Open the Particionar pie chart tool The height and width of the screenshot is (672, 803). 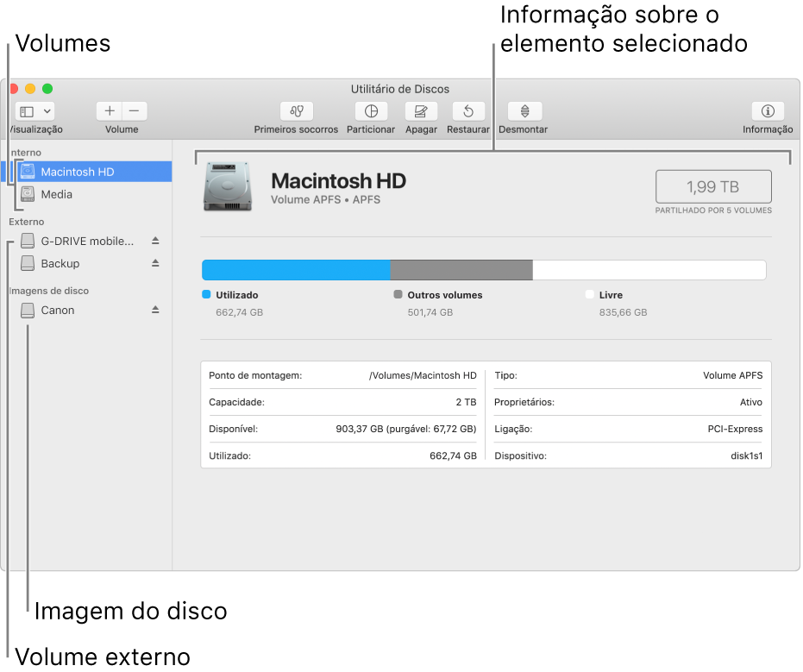tap(371, 111)
